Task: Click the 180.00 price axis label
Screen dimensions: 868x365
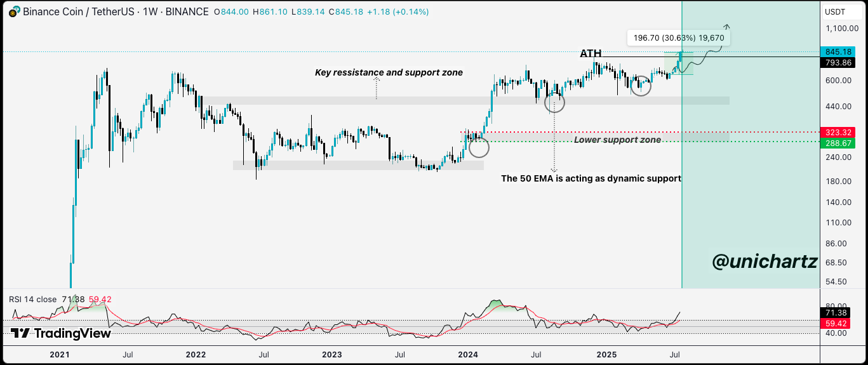Action: point(838,182)
